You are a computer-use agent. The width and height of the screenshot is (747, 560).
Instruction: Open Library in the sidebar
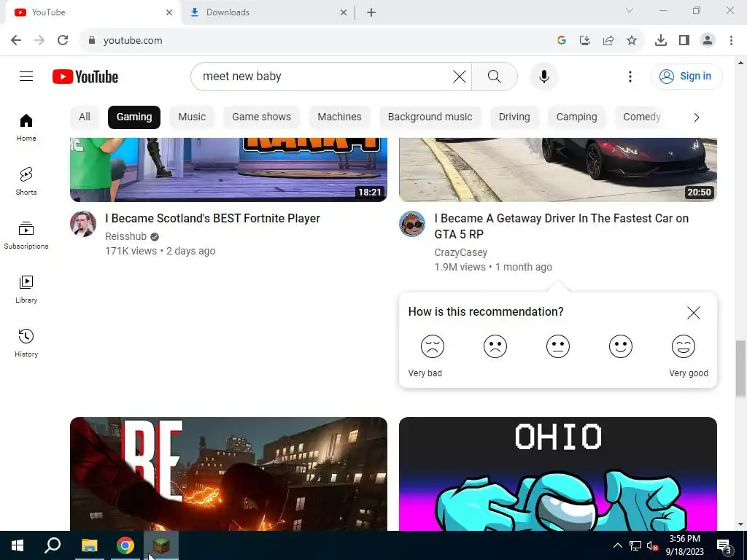point(26,289)
